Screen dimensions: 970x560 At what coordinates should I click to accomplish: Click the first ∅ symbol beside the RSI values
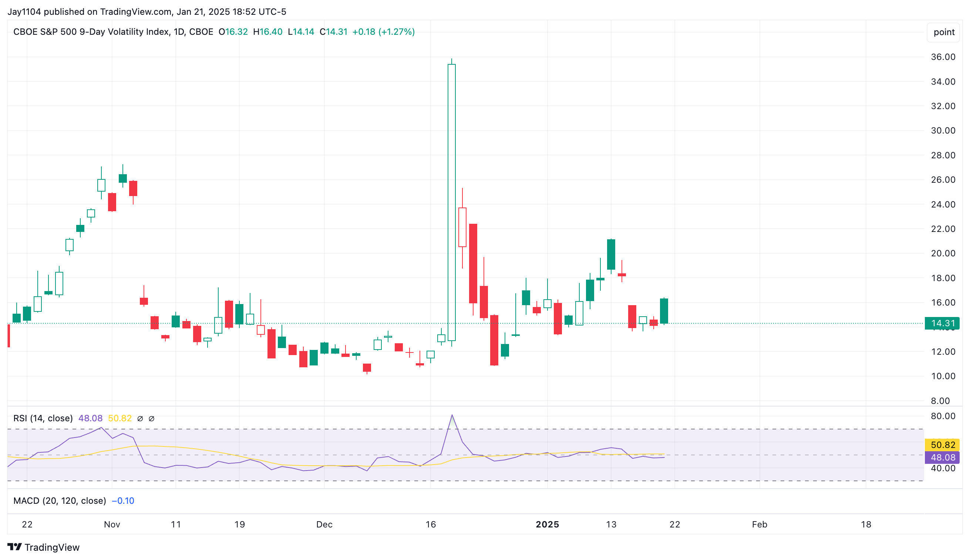click(140, 418)
